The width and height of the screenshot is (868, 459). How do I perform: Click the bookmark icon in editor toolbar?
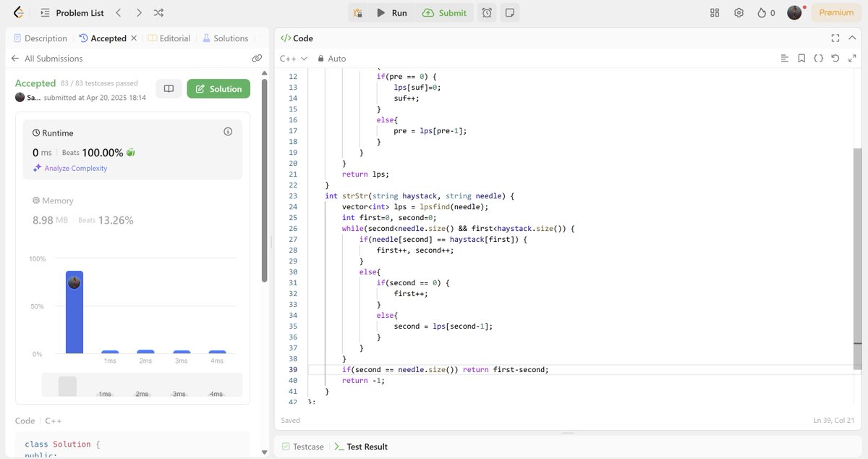tap(801, 59)
